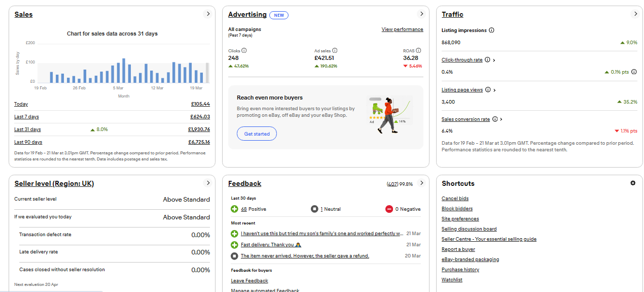Viewport: 644px width, 292px height.
Task: Open Last 90 days sales link
Action: pos(28,142)
